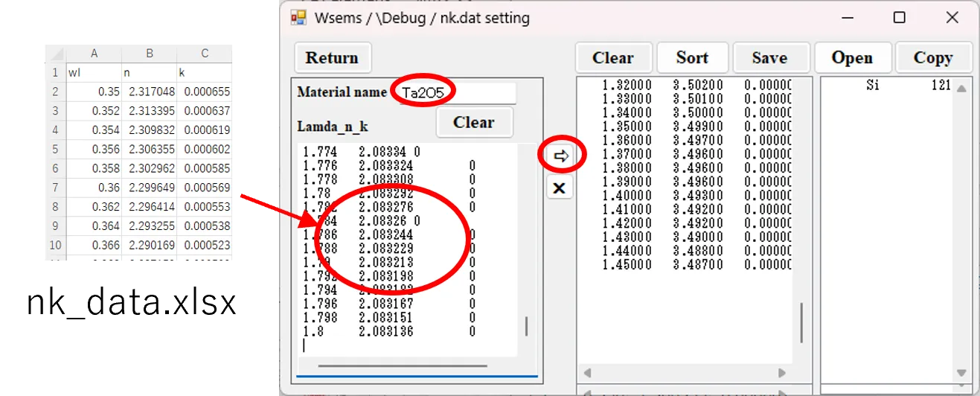This screenshot has height=396, width=980.
Task: Minimize the nk.dat setting window
Action: [x=847, y=18]
